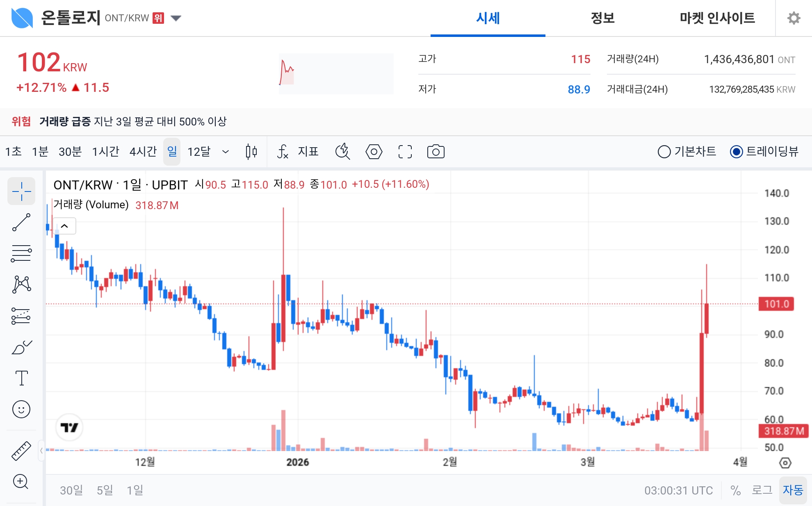Open the brush drawing tool
This screenshot has width=812, height=506.
(21, 346)
